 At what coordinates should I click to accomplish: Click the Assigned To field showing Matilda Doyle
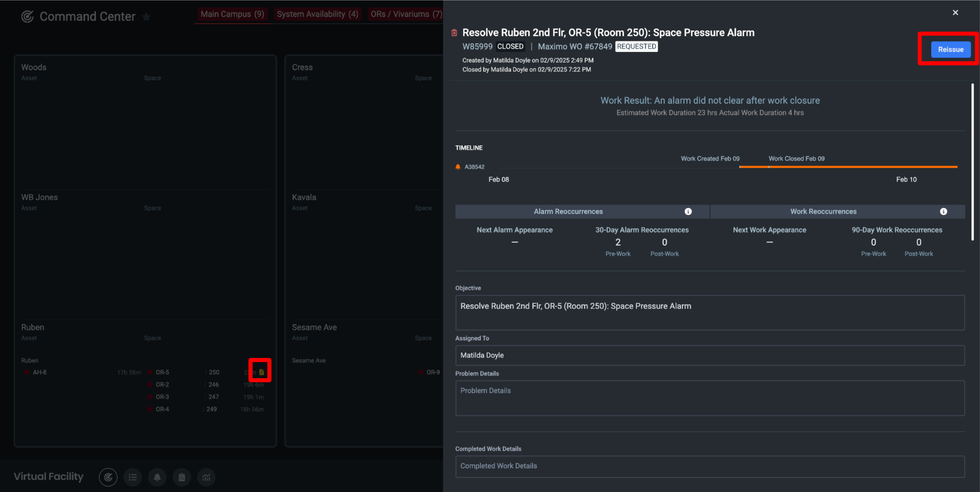pos(710,355)
